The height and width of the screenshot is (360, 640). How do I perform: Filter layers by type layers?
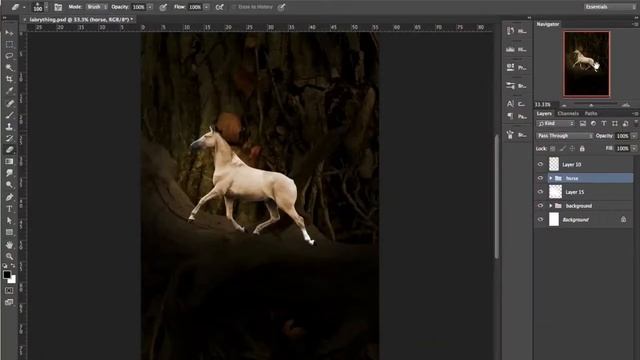(604, 123)
